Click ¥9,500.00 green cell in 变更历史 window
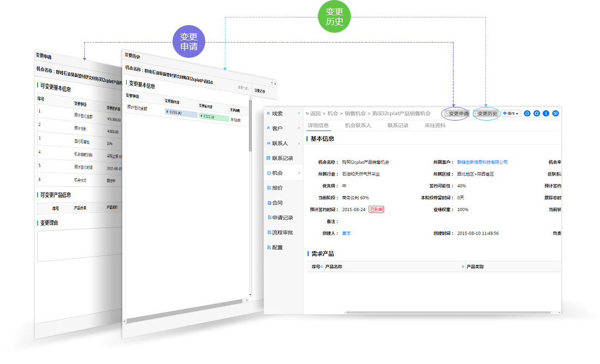600x364 pixels. [x=214, y=117]
